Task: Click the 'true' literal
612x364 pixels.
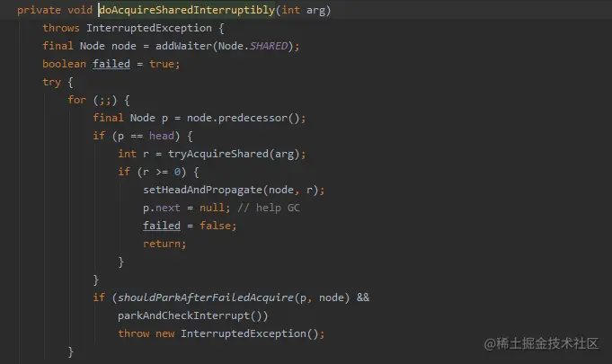Action: pos(162,64)
